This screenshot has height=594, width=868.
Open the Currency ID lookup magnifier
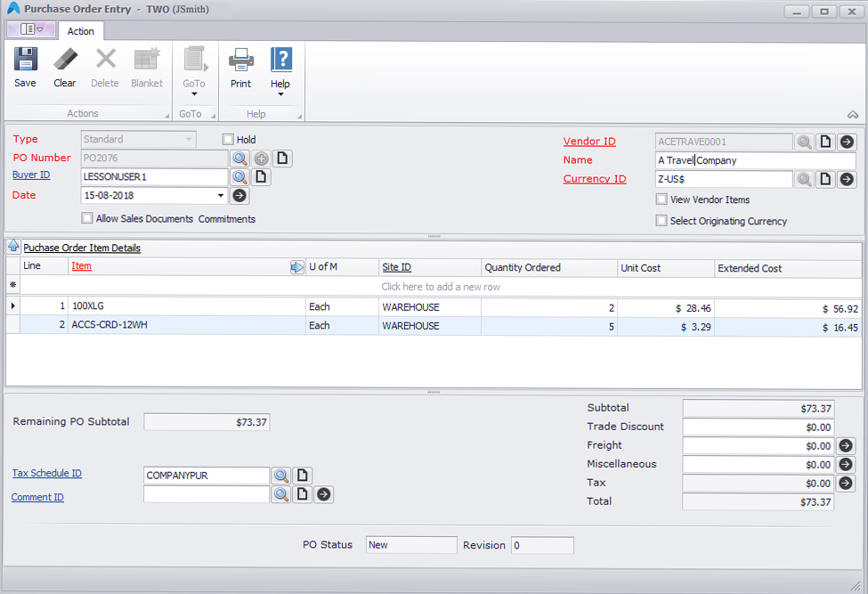804,179
